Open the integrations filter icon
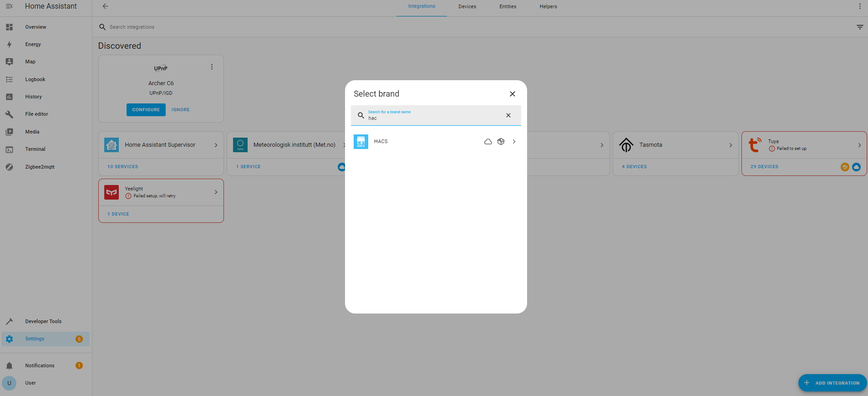The width and height of the screenshot is (868, 396). [x=860, y=27]
